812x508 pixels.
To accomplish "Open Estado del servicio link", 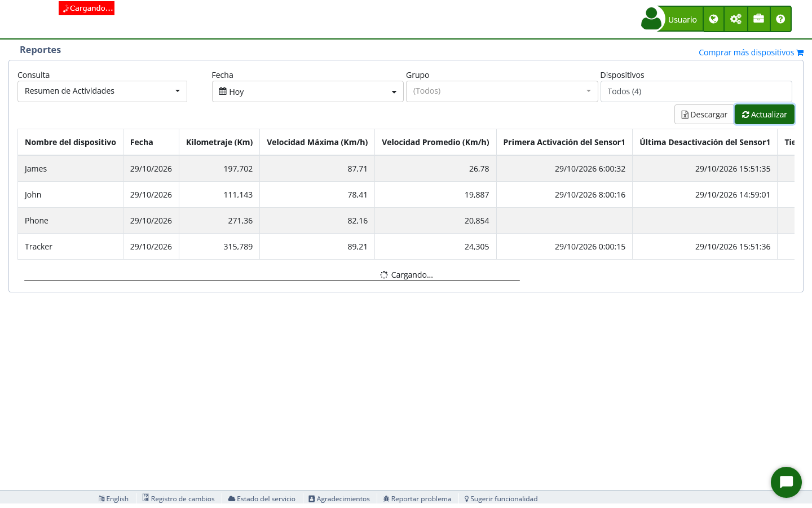I will [262, 499].
